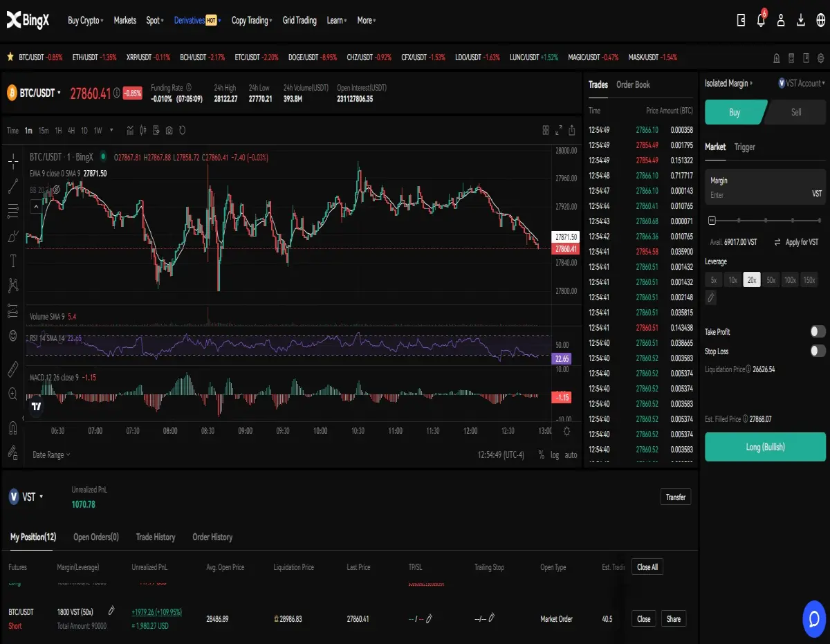Open the chat support bubble

[814, 618]
